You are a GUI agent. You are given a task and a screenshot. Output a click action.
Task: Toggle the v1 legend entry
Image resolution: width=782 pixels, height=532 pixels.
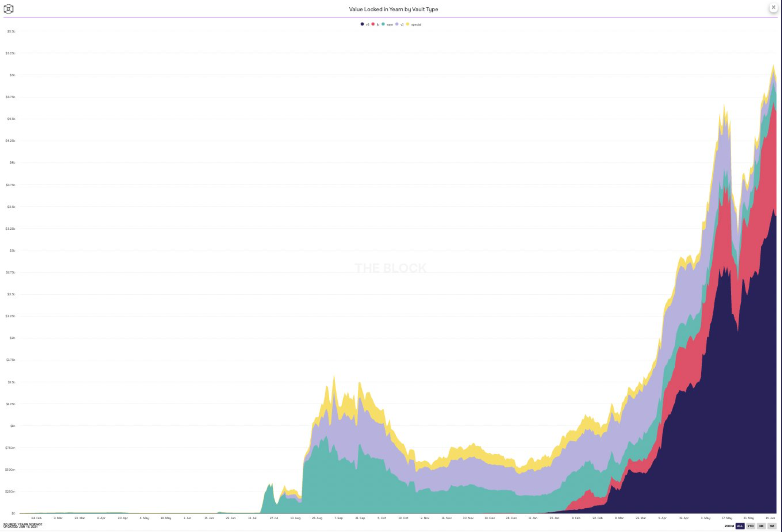tap(400, 24)
